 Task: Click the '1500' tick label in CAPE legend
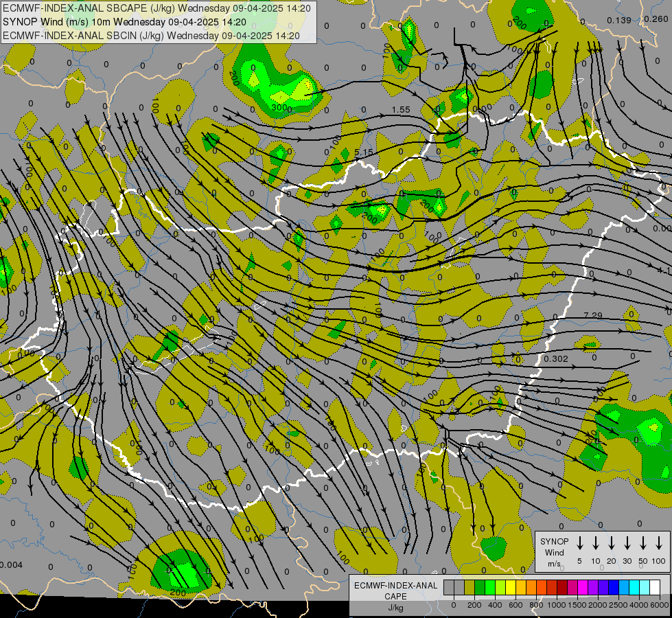point(577,605)
